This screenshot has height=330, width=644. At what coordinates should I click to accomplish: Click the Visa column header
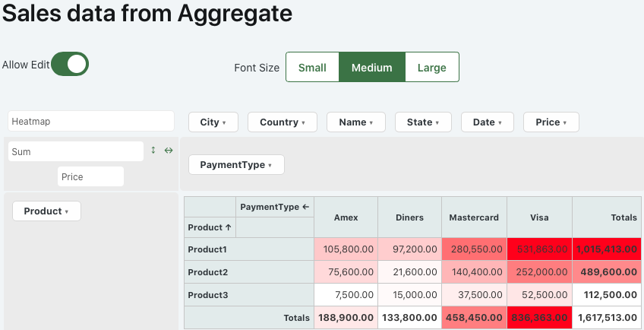(x=539, y=217)
